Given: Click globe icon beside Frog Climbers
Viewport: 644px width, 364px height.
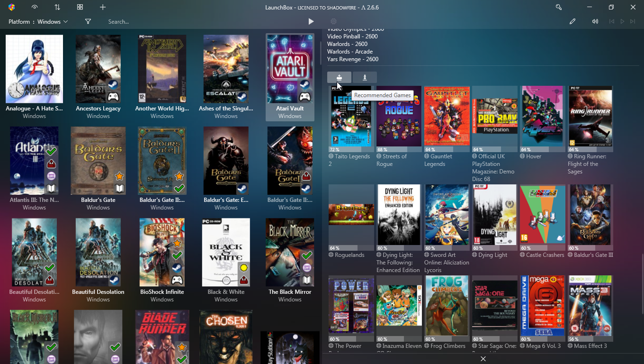Looking at the screenshot, I should (427, 346).
